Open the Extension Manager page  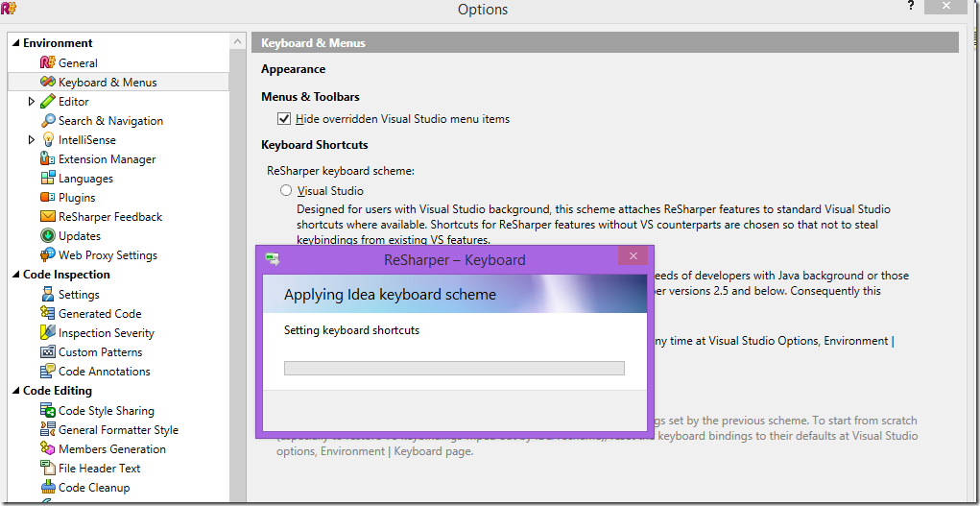pyautogui.click(x=107, y=158)
